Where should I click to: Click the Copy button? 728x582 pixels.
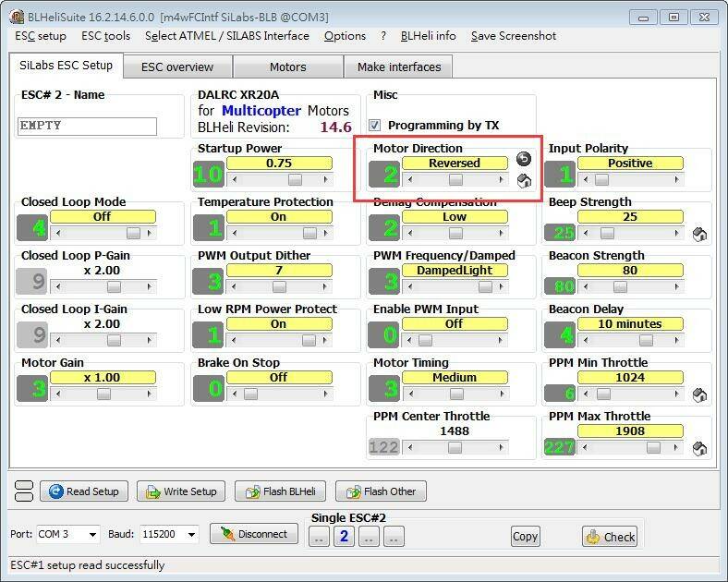coord(525,536)
